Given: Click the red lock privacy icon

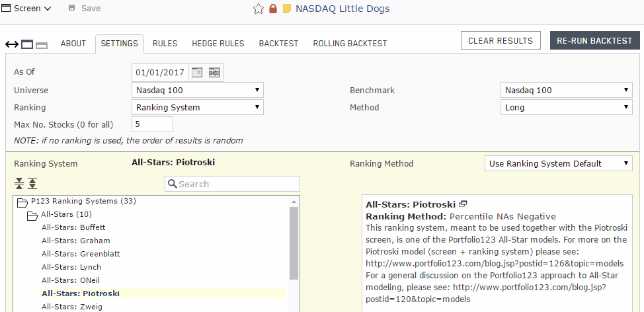Looking at the screenshot, I should point(273,9).
